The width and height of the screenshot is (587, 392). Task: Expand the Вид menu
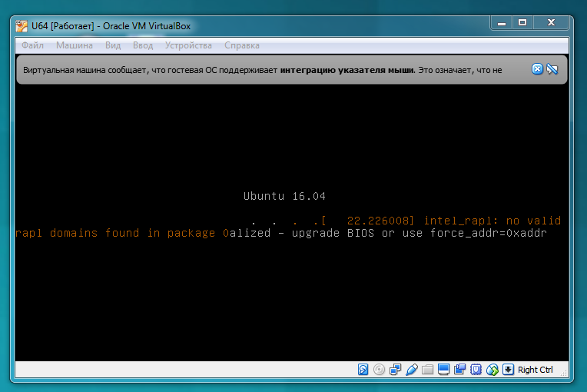pyautogui.click(x=113, y=45)
